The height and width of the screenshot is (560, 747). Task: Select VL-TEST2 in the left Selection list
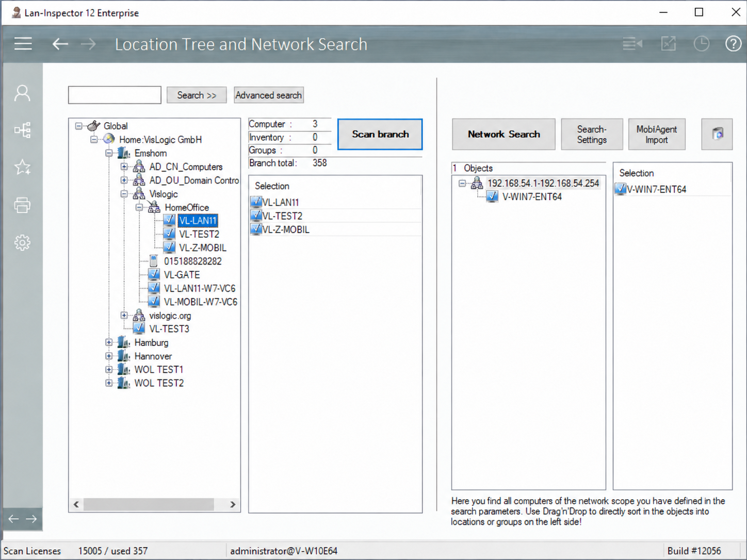[282, 216]
